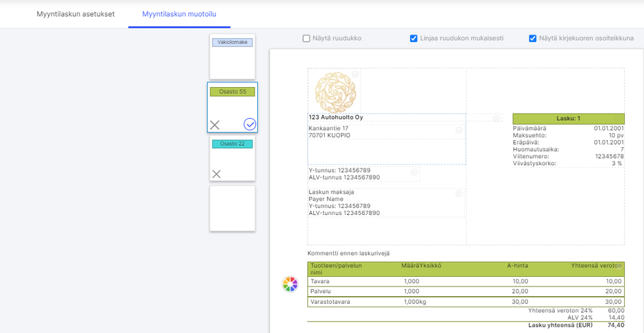Click the Tavara row name
Image resolution: width=644 pixels, height=333 pixels.
pyautogui.click(x=320, y=281)
